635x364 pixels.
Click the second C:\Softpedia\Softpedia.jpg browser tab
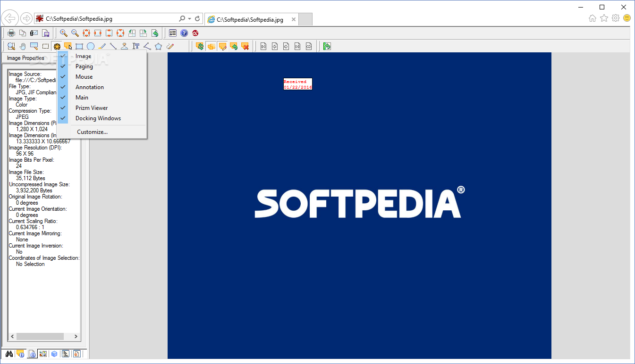click(x=252, y=19)
